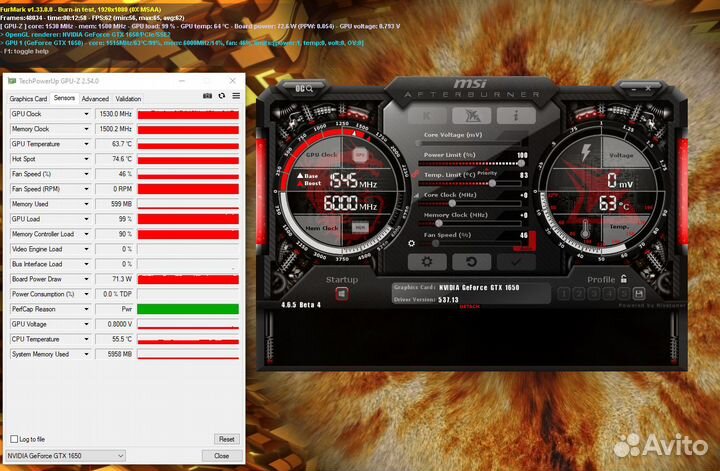Expand the GPU Clock sensor dropdown

pyautogui.click(x=86, y=114)
